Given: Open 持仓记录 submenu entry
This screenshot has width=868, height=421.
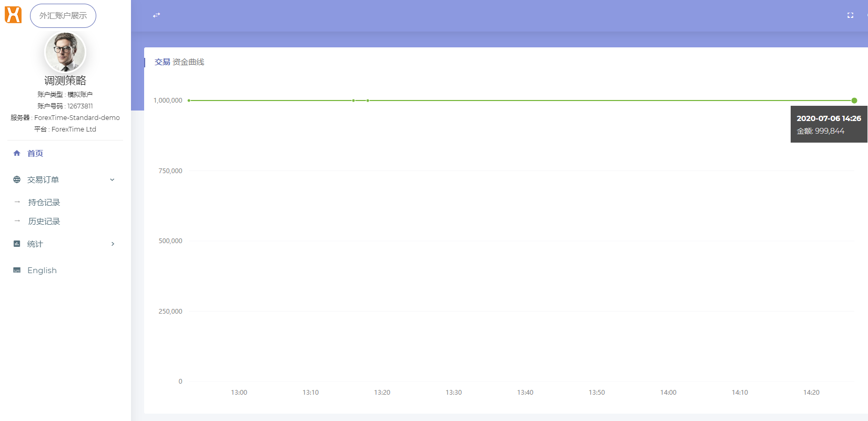Looking at the screenshot, I should point(44,202).
